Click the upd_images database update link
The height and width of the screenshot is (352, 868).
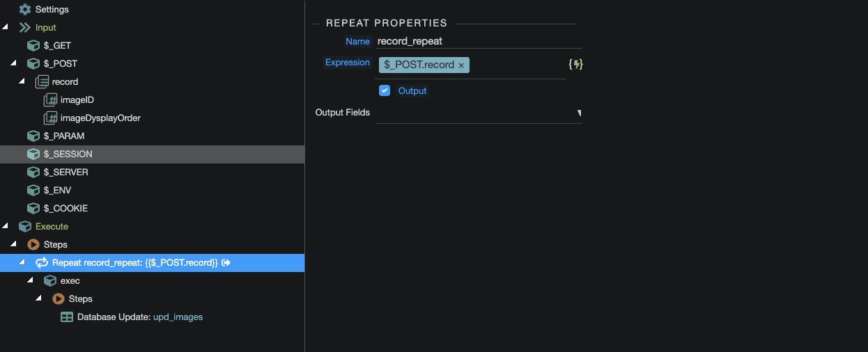point(178,317)
